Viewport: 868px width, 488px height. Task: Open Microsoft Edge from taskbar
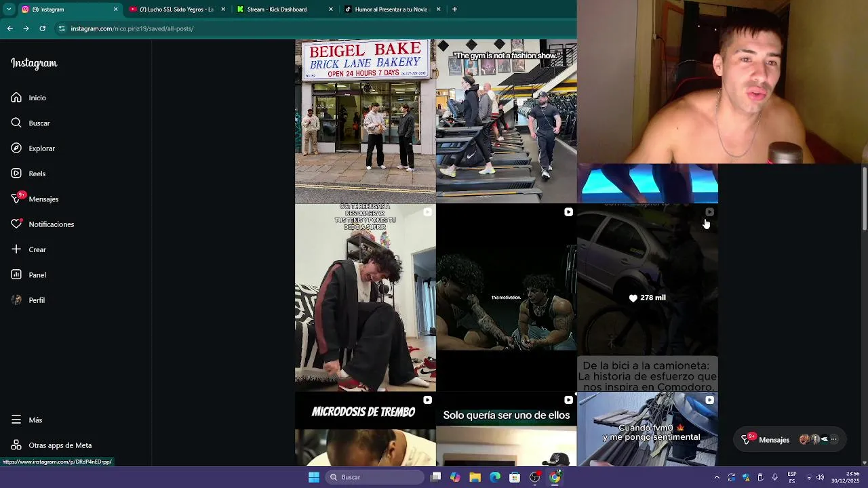click(x=495, y=477)
